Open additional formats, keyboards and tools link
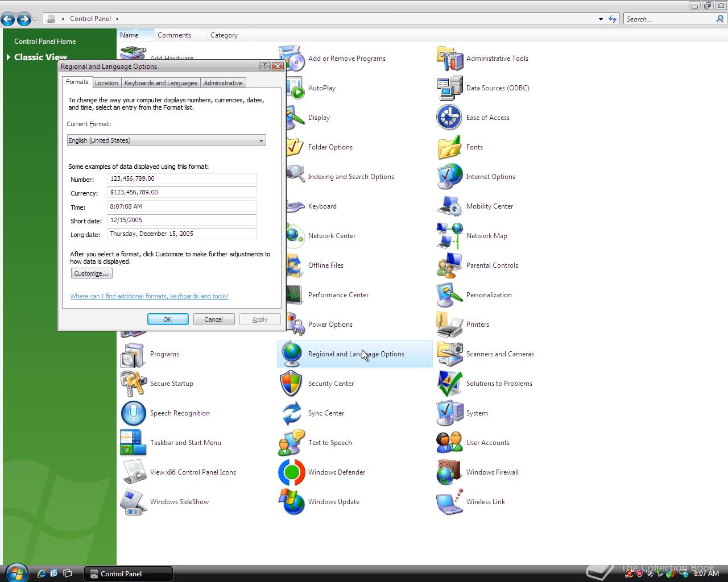Viewport: 728px width, 582px height. [149, 296]
